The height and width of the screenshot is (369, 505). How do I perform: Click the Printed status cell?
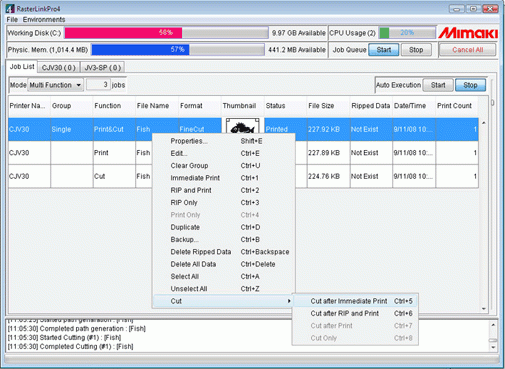click(285, 129)
